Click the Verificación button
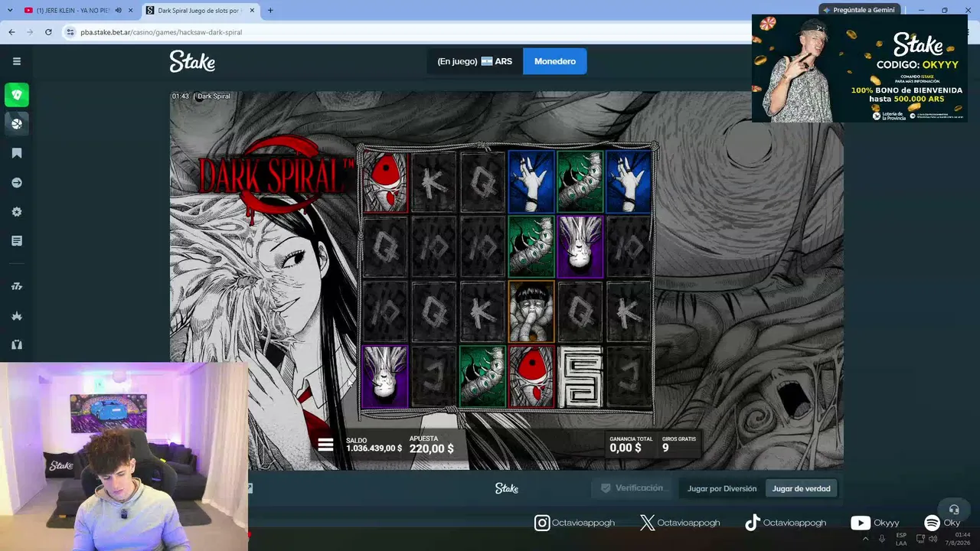This screenshot has height=551, width=980. click(x=632, y=488)
